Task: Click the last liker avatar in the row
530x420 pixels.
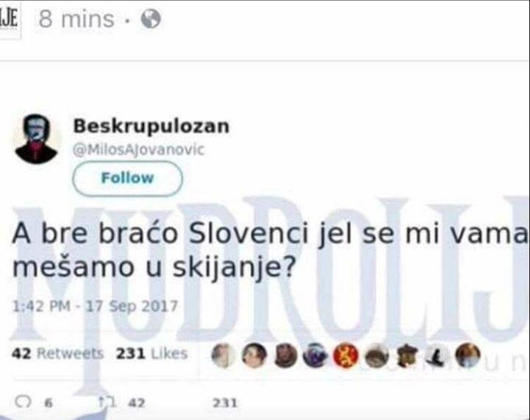Action: 468,355
